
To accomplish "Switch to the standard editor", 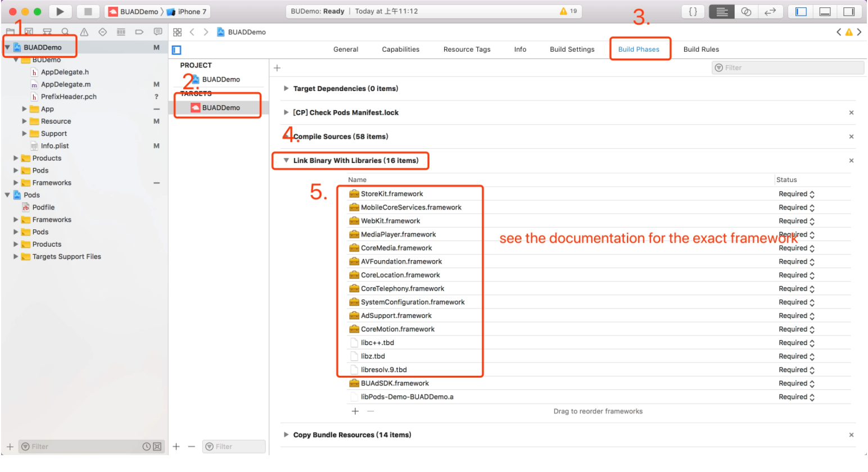I will click(x=722, y=11).
